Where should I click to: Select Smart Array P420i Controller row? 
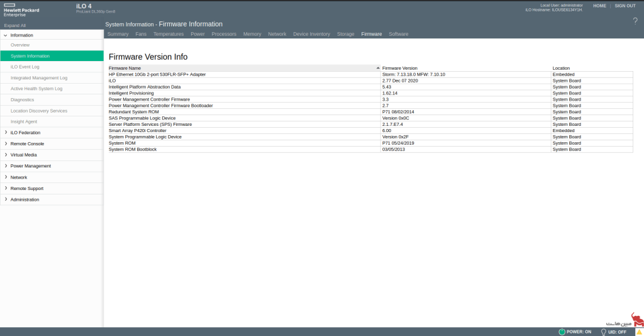tap(370, 131)
